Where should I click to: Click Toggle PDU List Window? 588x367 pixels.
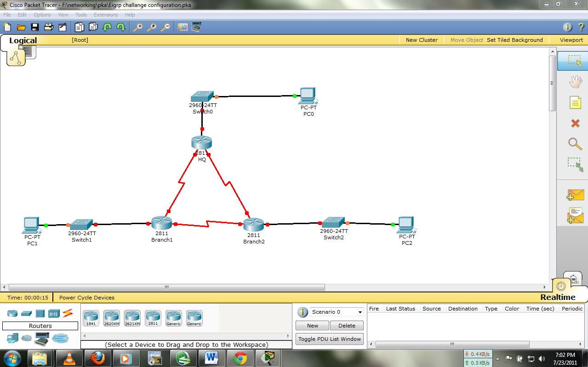point(330,339)
